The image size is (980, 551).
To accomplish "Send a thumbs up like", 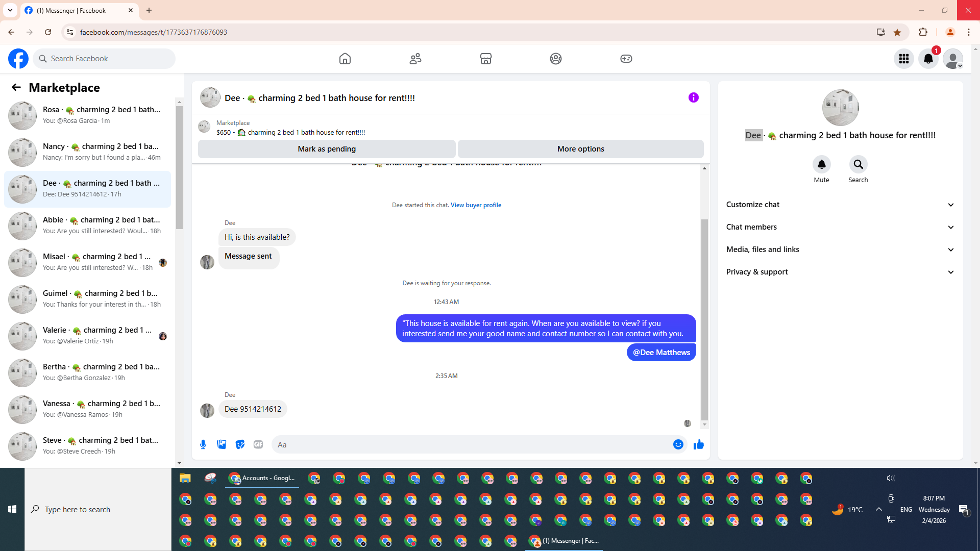I will pos(699,444).
